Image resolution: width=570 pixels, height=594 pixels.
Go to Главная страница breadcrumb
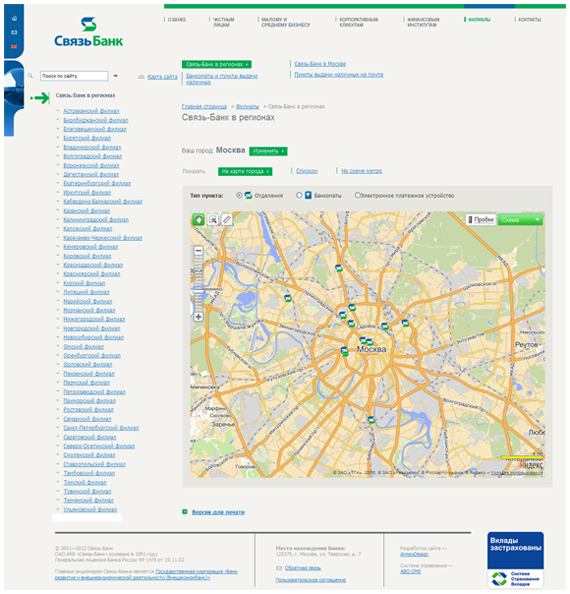point(204,106)
